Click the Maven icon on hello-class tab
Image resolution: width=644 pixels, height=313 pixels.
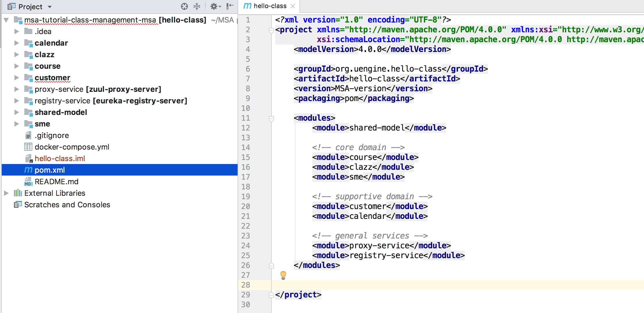(x=247, y=6)
